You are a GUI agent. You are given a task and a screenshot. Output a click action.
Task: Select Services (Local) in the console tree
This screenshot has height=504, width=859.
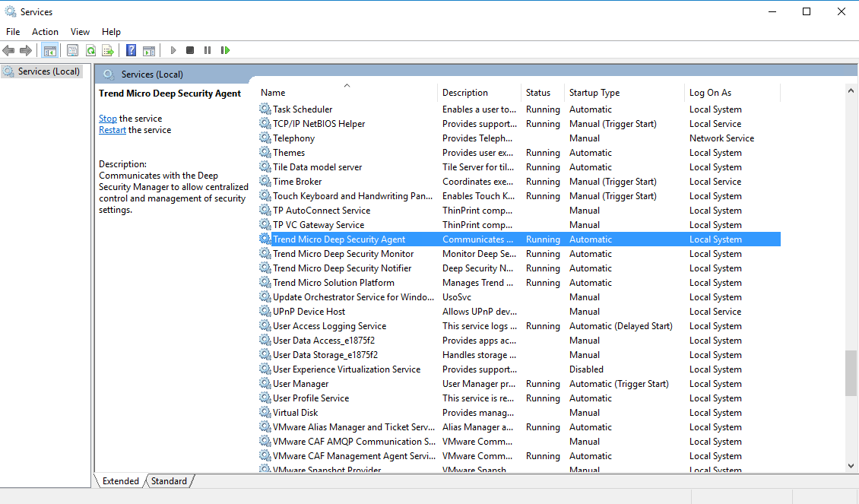tap(49, 71)
